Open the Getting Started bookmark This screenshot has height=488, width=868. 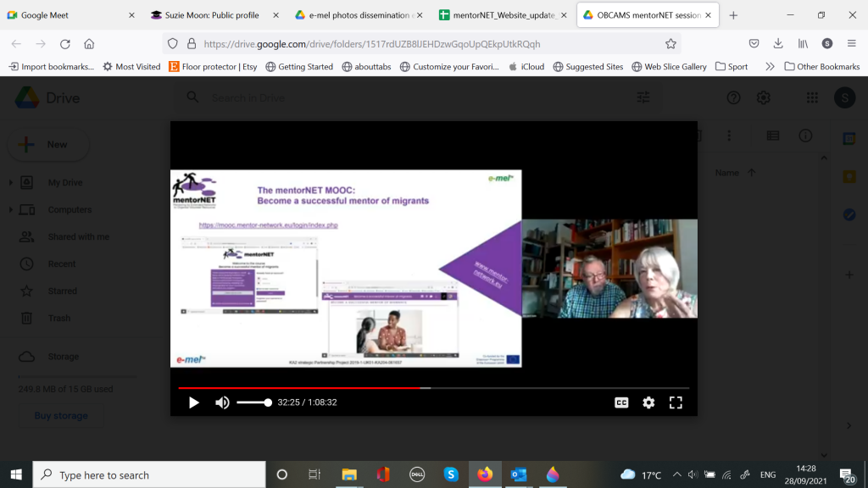(299, 66)
